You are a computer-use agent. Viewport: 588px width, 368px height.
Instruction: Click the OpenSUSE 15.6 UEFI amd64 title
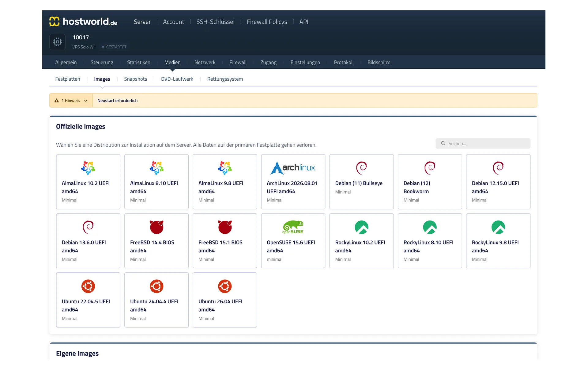coord(291,246)
